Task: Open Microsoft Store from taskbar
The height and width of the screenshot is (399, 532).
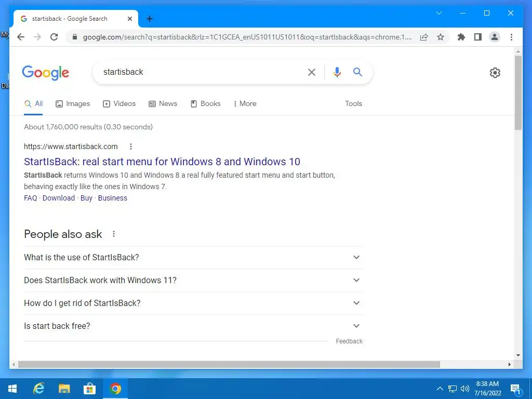Action: point(89,389)
